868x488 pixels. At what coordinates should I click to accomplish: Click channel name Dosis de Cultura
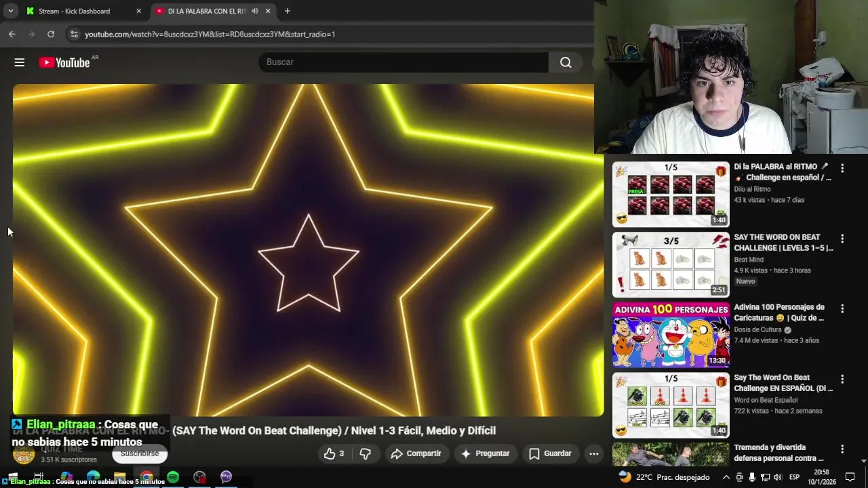(x=758, y=330)
